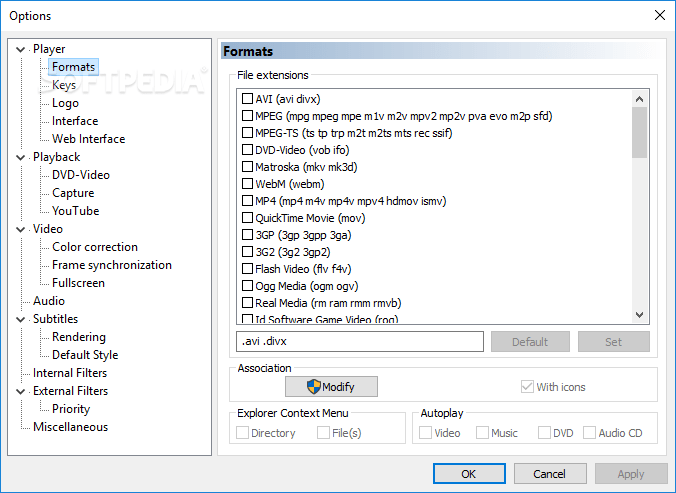Select the Video tree item label
This screenshot has height=493, width=676.
48,229
